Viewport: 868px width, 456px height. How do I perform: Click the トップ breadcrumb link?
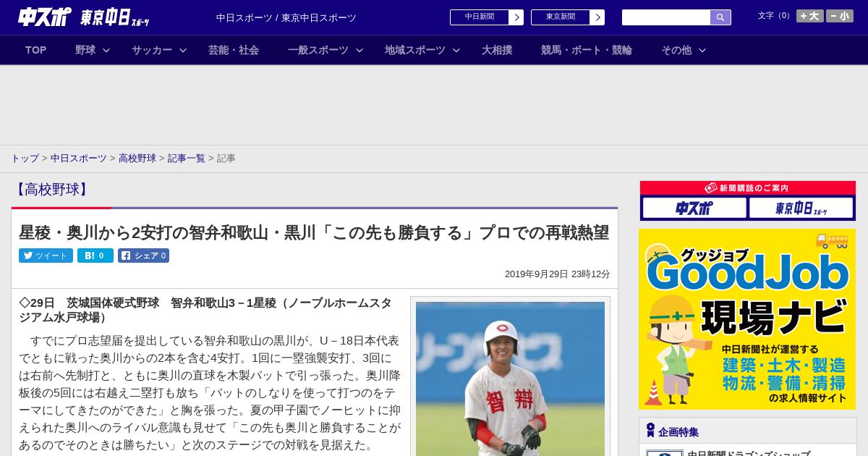click(25, 158)
